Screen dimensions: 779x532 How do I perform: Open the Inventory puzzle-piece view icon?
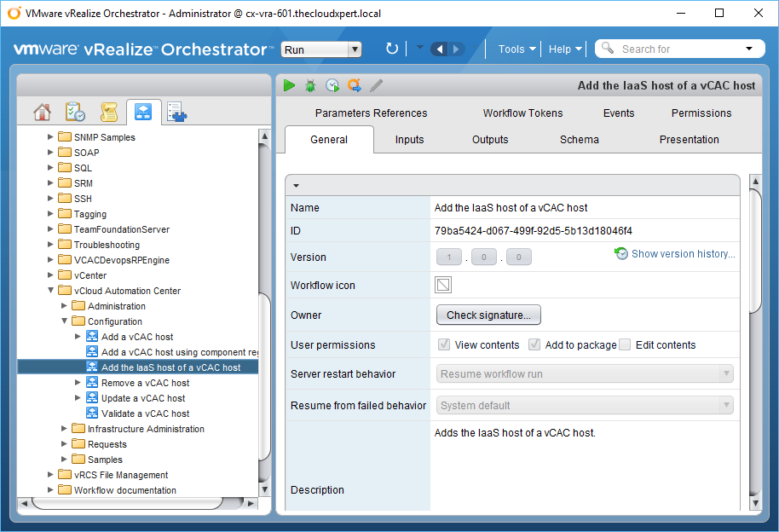tap(176, 112)
